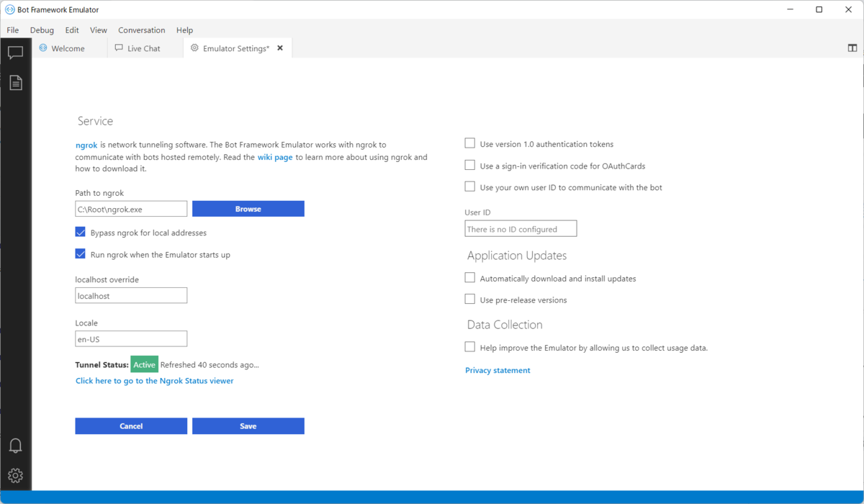Uncheck Bypass ngrok for local addresses

pos(80,233)
